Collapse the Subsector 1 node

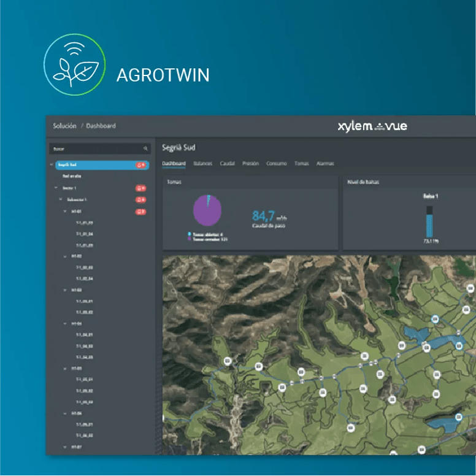[60, 199]
